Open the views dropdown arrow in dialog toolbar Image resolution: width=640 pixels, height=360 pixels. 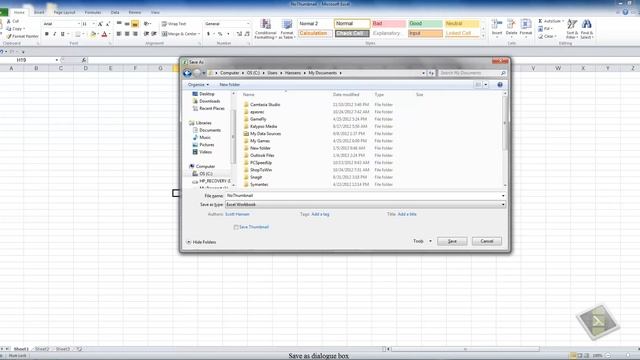pos(486,84)
